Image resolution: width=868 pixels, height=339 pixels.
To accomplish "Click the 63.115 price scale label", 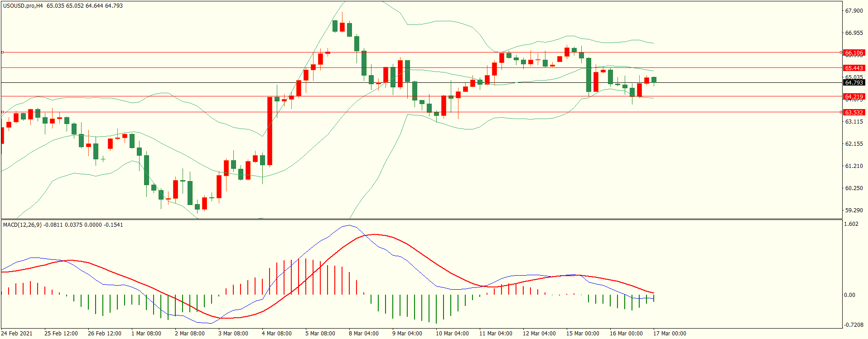I will point(854,122).
